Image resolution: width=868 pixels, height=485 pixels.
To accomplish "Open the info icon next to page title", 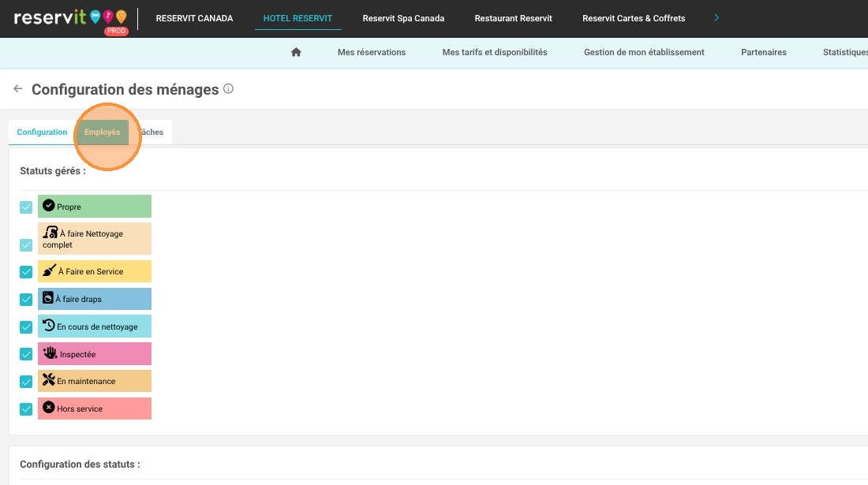I will tap(228, 88).
